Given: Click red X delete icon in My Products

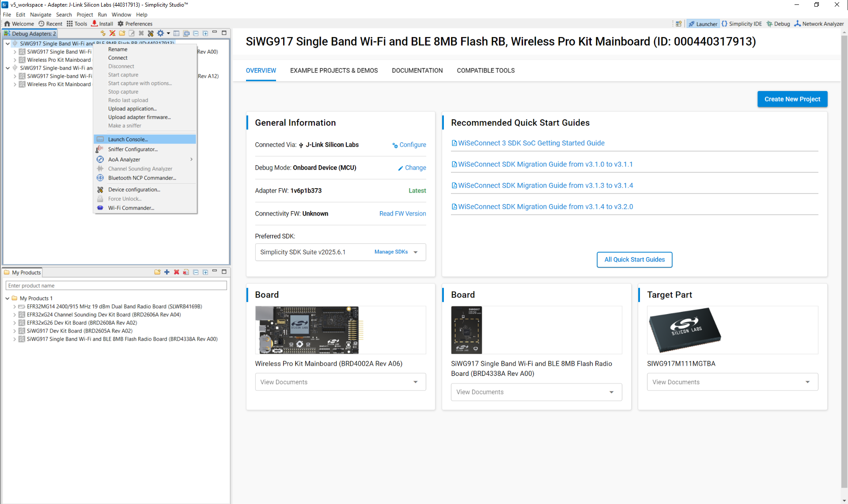Looking at the screenshot, I should 177,272.
